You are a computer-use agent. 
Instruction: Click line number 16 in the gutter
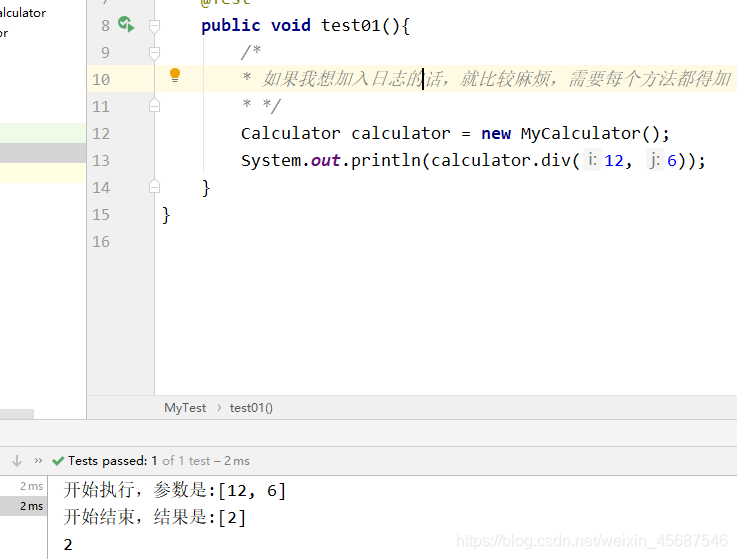point(101,242)
